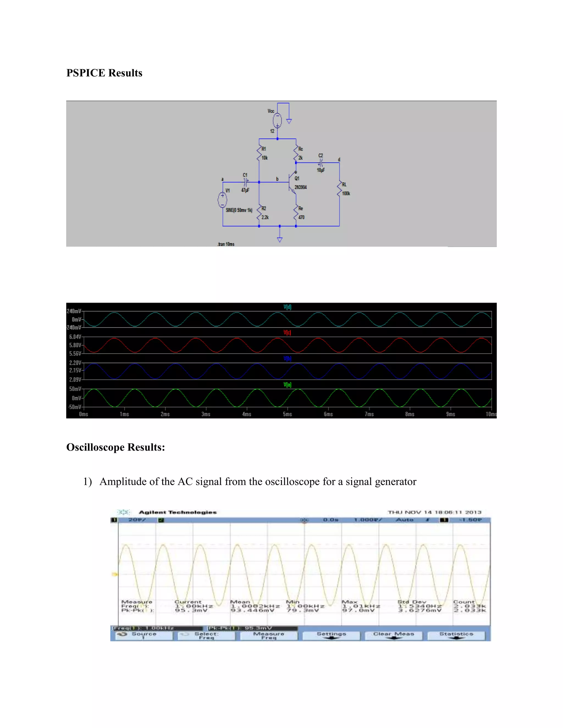Select the C2 10µF capacitor

(321, 163)
